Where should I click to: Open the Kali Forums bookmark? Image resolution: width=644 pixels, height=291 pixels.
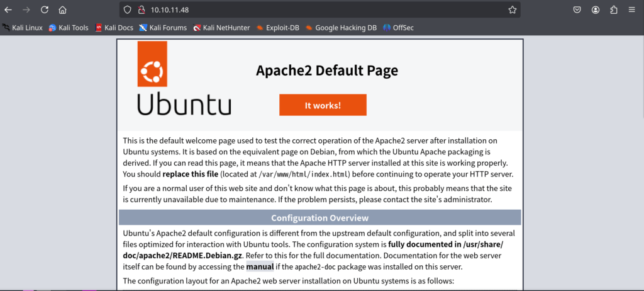pos(163,28)
